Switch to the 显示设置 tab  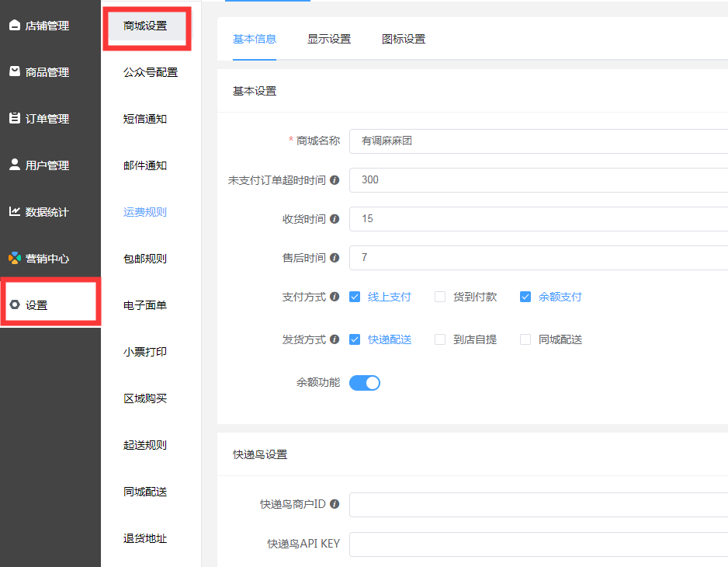(x=329, y=39)
